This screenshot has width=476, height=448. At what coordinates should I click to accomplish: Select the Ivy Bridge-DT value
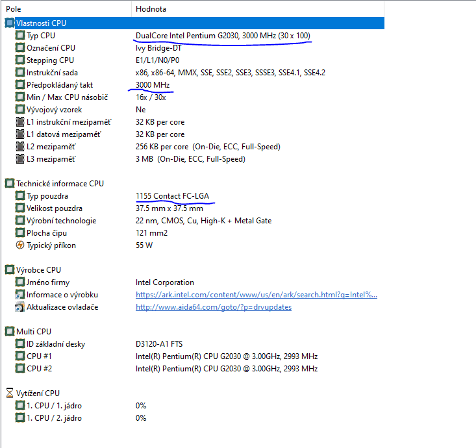pyautogui.click(x=158, y=48)
